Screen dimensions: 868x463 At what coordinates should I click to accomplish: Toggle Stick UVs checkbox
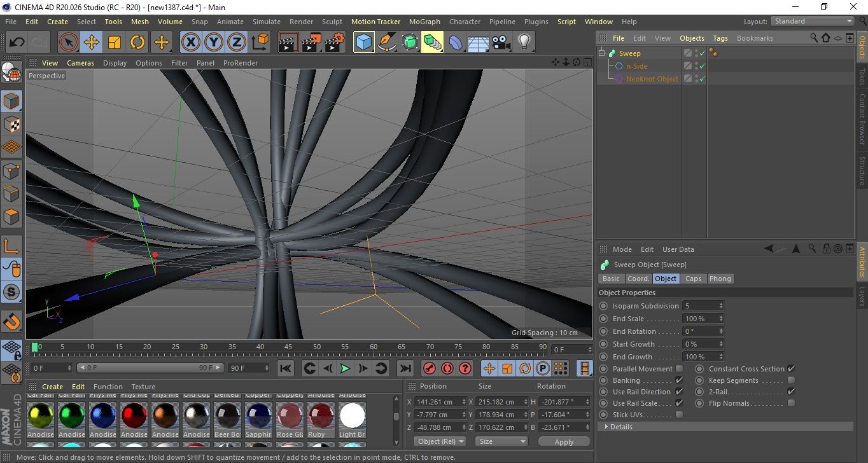point(679,415)
